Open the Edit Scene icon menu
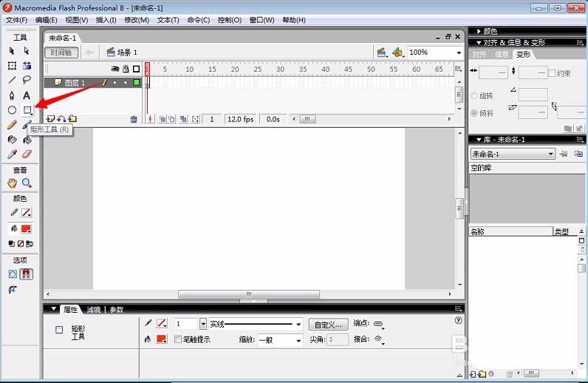This screenshot has width=588, height=383. click(382, 52)
